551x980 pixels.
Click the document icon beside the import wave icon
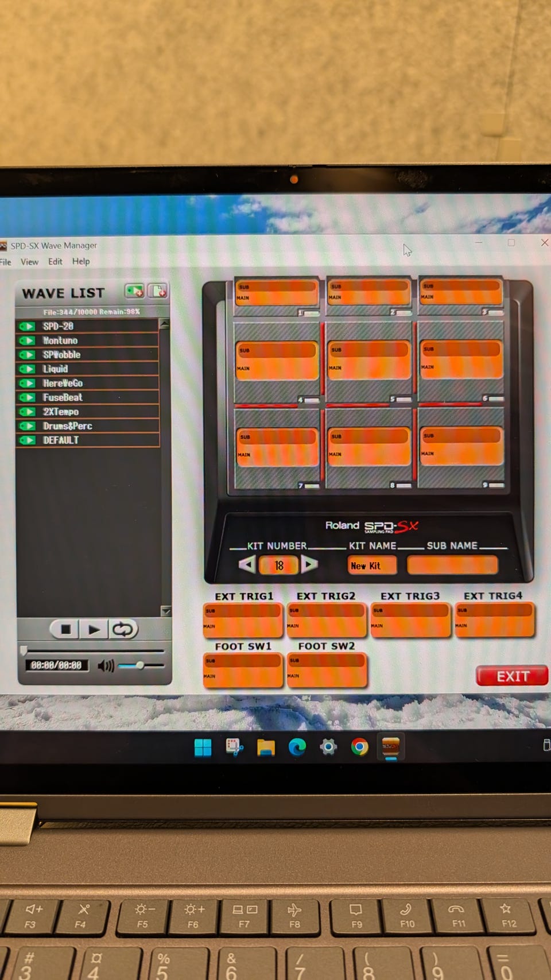158,291
